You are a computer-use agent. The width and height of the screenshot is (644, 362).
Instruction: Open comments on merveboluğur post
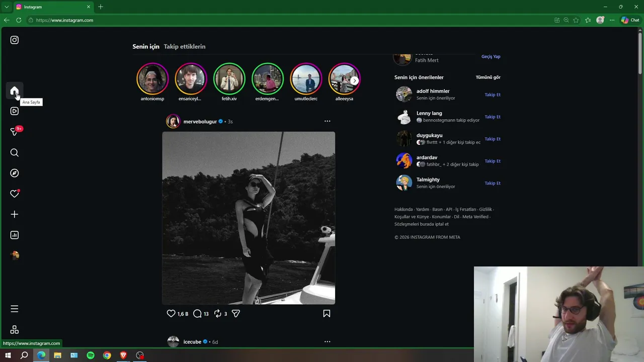[197, 313]
